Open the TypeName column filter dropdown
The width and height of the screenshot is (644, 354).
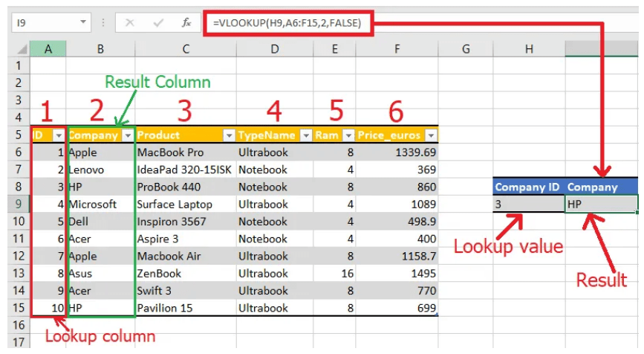tap(306, 135)
